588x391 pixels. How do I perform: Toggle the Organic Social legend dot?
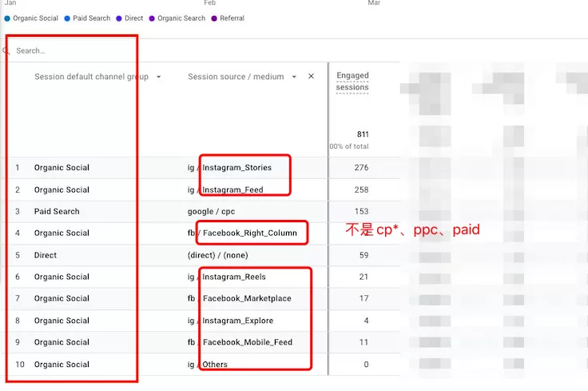[x=7, y=18]
